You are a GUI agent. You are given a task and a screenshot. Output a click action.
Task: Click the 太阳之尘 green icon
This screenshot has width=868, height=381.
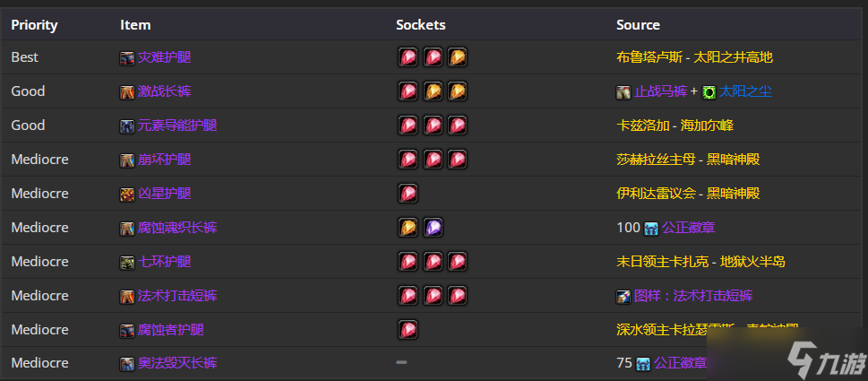pyautogui.click(x=709, y=92)
